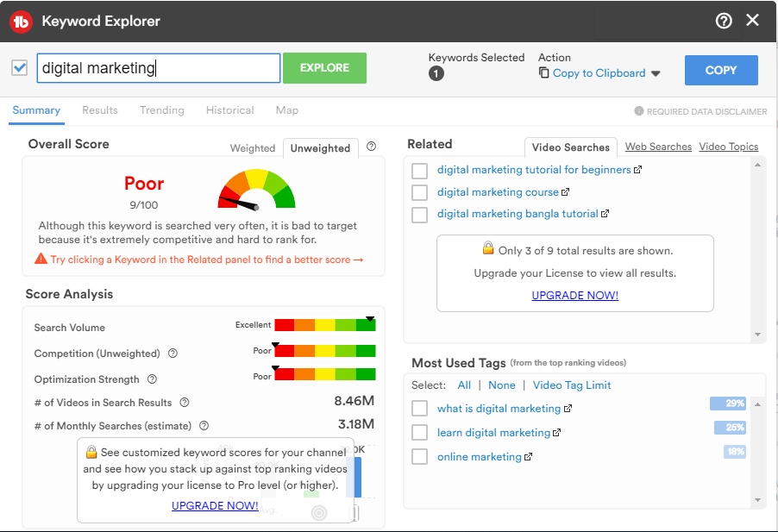Click info icon next to Competition (Unweighted)

(173, 354)
